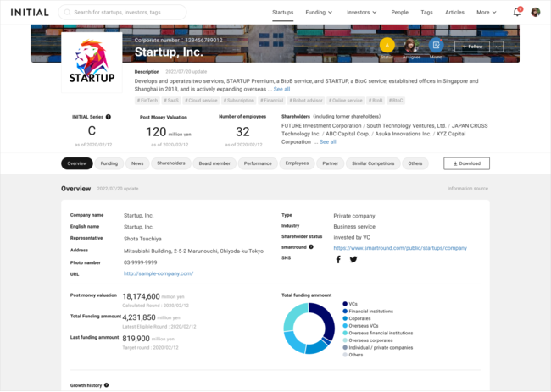Click the help icon next to Growth history
This screenshot has width=551, height=392.
point(106,385)
